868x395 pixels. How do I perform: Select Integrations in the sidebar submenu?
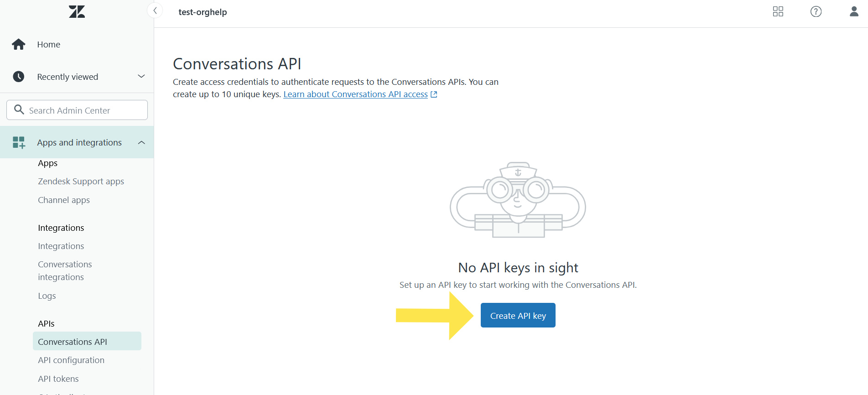click(x=61, y=246)
